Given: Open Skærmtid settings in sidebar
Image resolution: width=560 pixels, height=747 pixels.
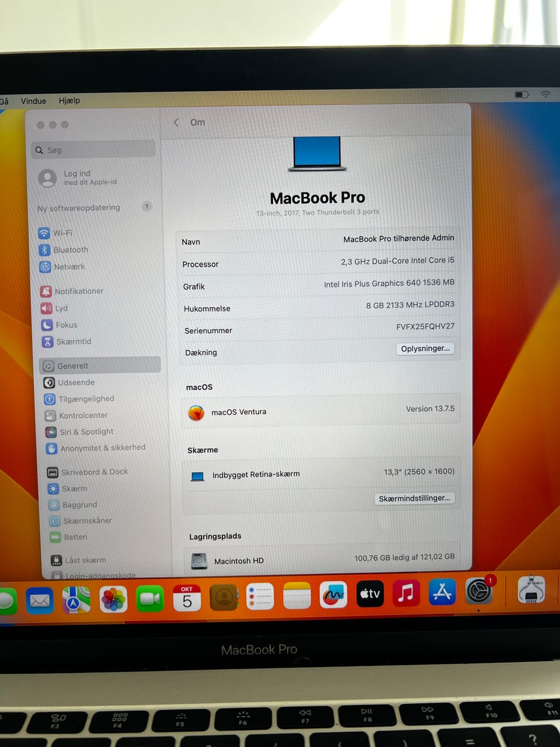Looking at the screenshot, I should (x=66, y=341).
